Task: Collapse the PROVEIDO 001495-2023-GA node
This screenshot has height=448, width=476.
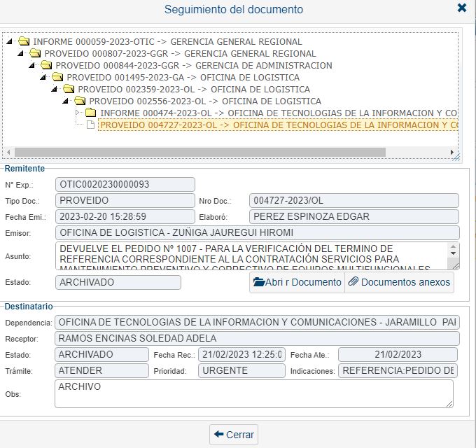Action: coord(43,77)
